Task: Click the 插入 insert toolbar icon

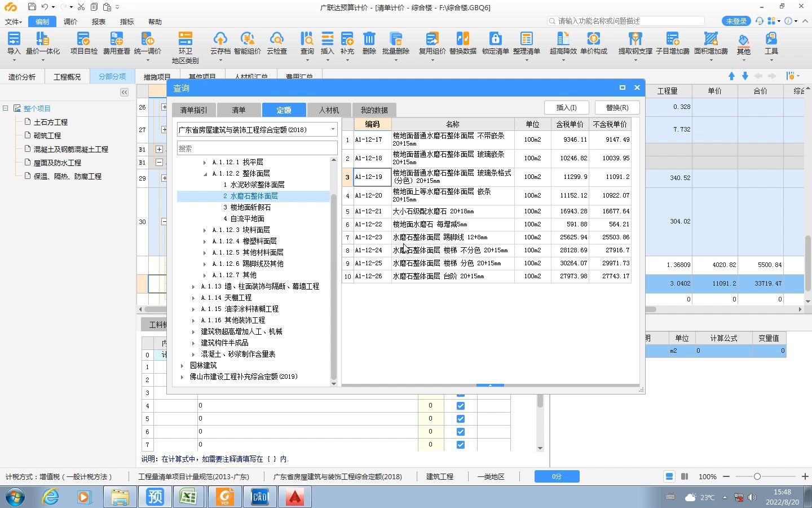Action: (x=327, y=43)
